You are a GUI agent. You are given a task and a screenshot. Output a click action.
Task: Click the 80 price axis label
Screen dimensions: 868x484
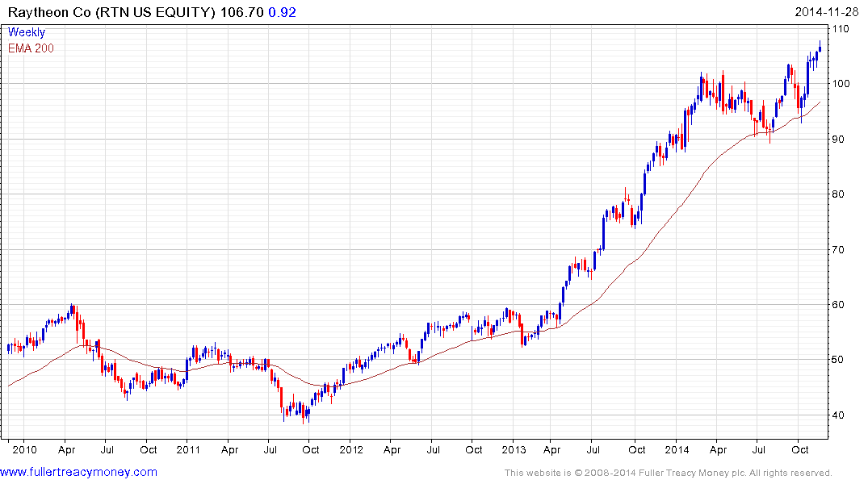(x=838, y=194)
